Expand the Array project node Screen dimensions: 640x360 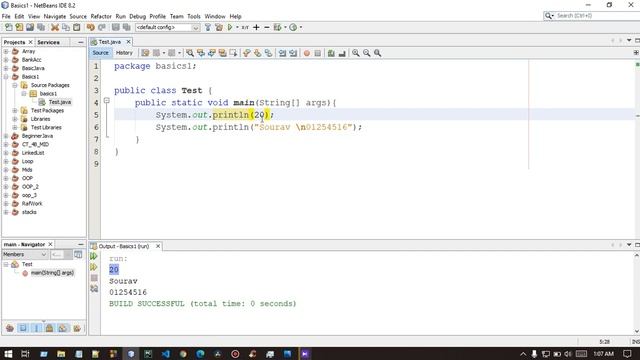point(6,51)
